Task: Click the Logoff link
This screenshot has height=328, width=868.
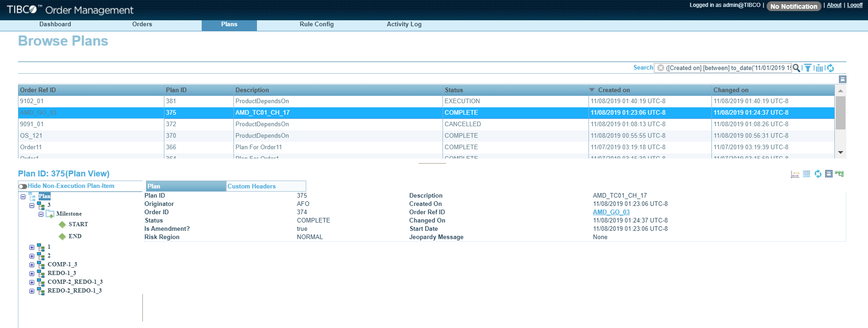Action: pos(855,5)
